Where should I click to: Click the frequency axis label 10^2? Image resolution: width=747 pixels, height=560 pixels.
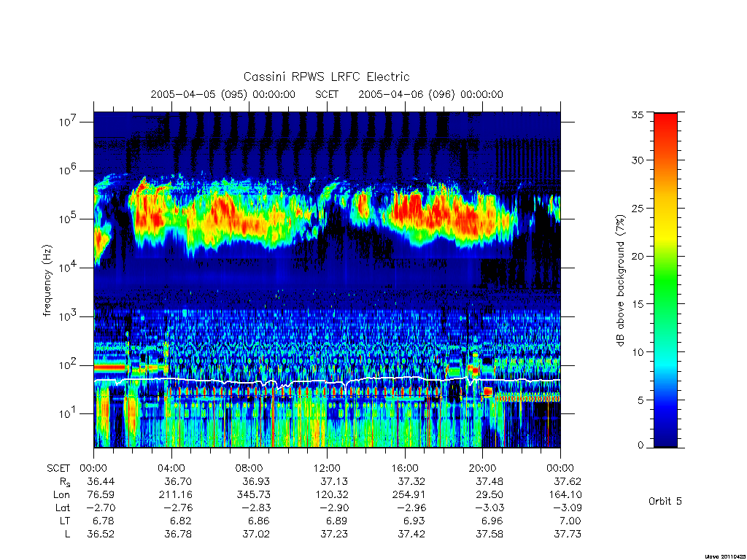tap(68, 365)
